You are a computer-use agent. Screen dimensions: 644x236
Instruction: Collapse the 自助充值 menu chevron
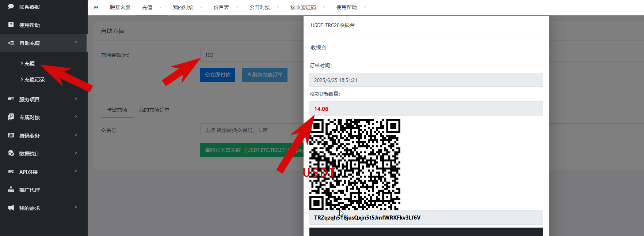coord(76,42)
